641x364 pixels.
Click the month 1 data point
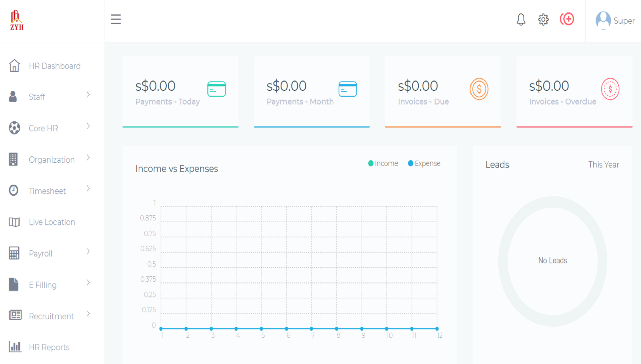[x=161, y=329]
